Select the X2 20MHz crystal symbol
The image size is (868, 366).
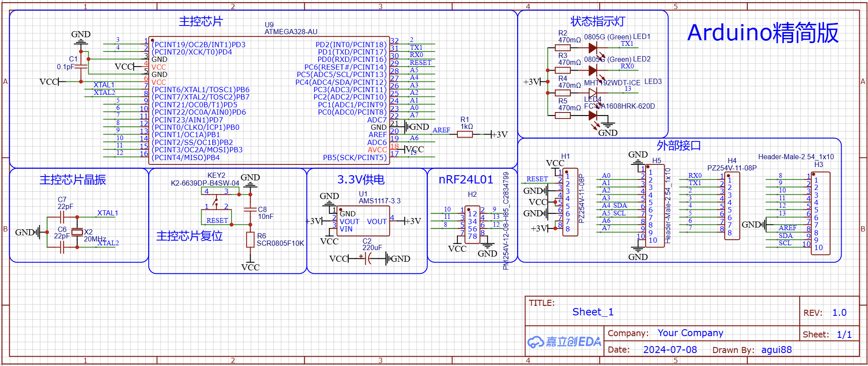[77, 232]
